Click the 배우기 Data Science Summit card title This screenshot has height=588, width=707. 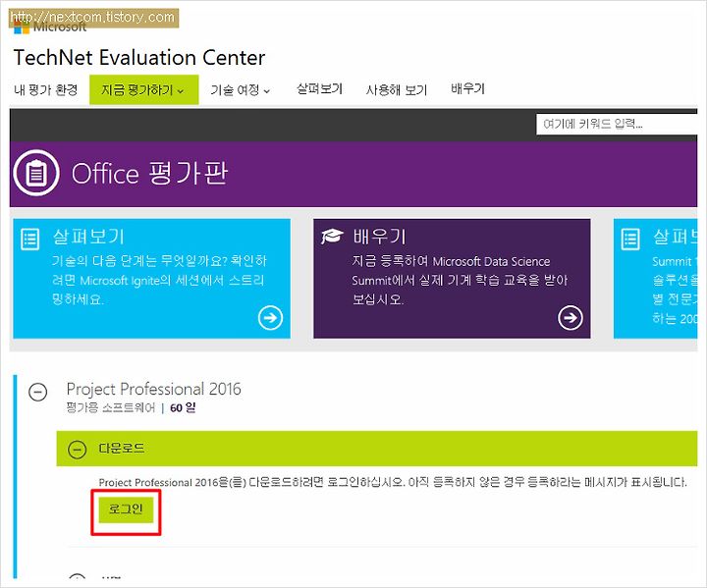click(380, 237)
